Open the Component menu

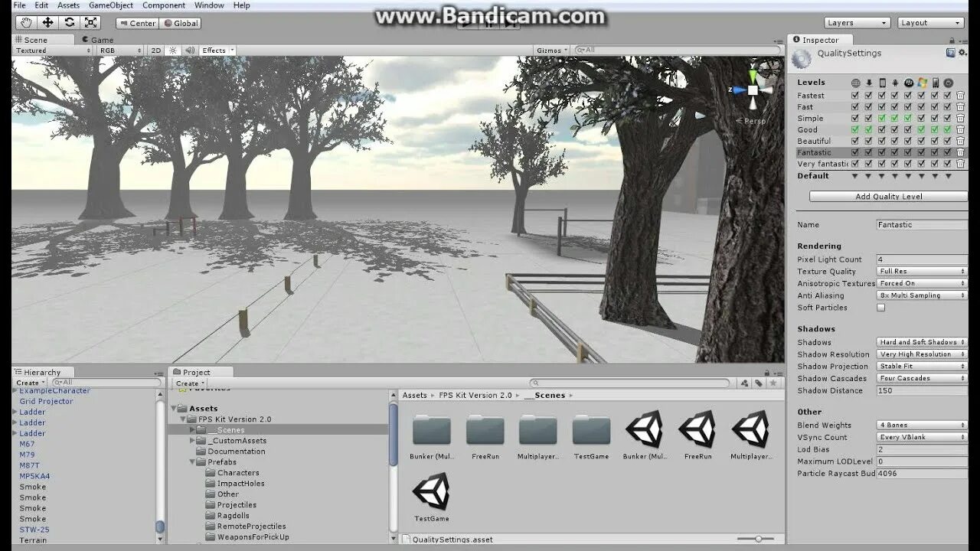tap(164, 5)
